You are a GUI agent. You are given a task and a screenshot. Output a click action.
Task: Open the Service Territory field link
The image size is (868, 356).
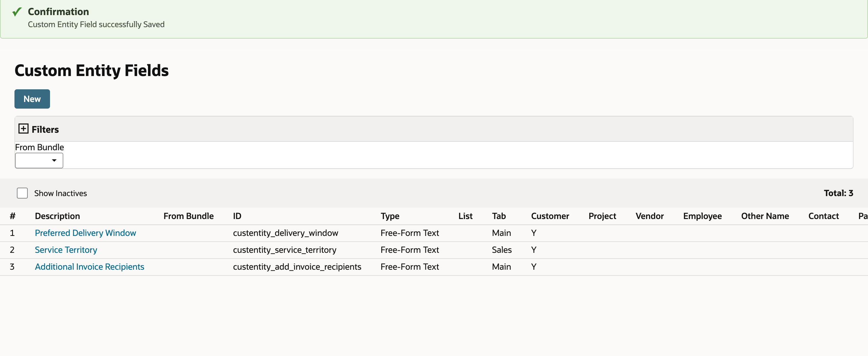click(66, 250)
